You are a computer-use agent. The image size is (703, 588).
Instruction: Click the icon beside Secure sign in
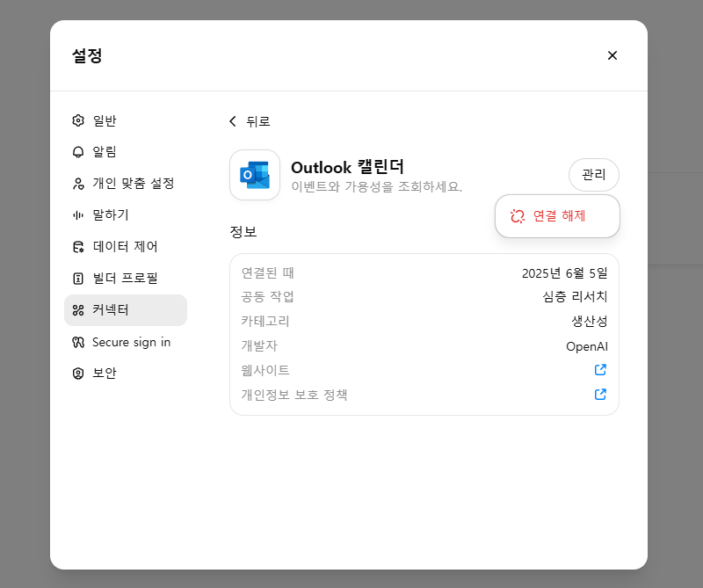click(x=78, y=342)
